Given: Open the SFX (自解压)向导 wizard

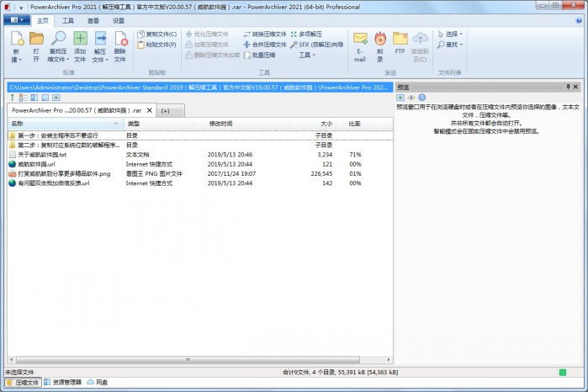Looking at the screenshot, I should pyautogui.click(x=316, y=45).
